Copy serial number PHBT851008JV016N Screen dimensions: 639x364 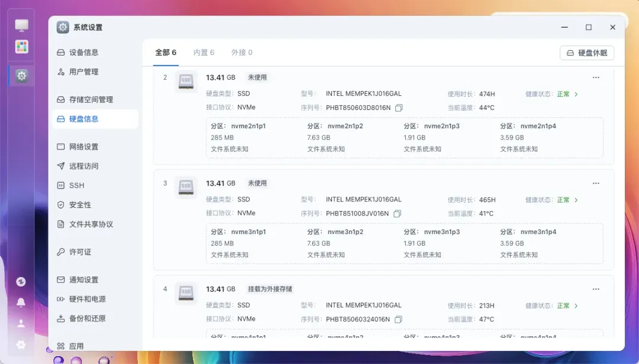pos(398,213)
